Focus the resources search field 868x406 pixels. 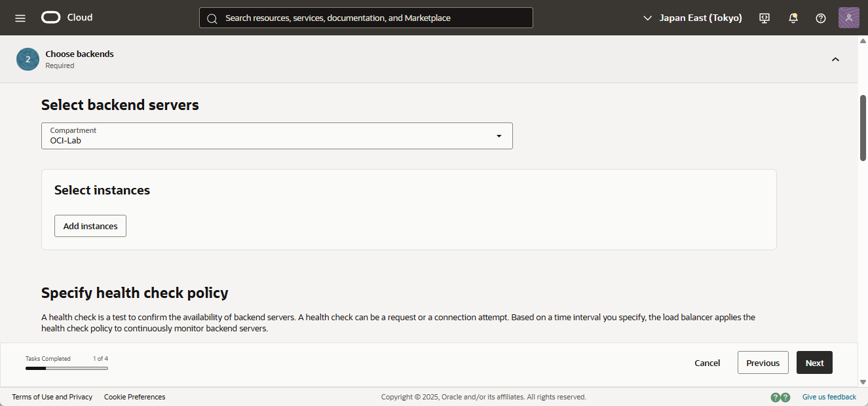point(366,18)
